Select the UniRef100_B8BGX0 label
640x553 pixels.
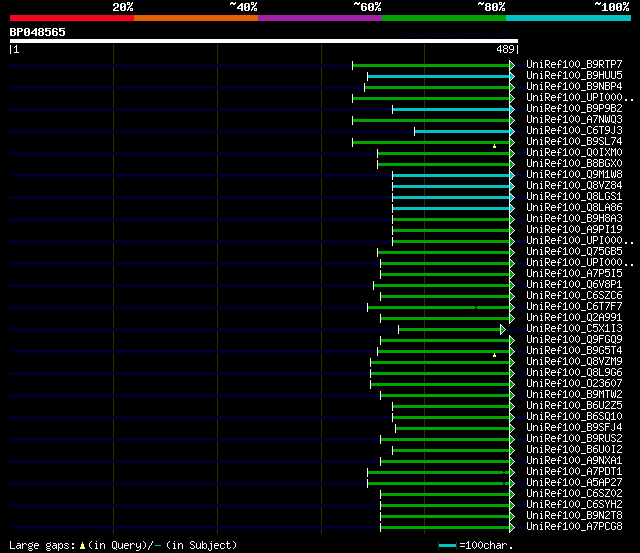(574, 164)
